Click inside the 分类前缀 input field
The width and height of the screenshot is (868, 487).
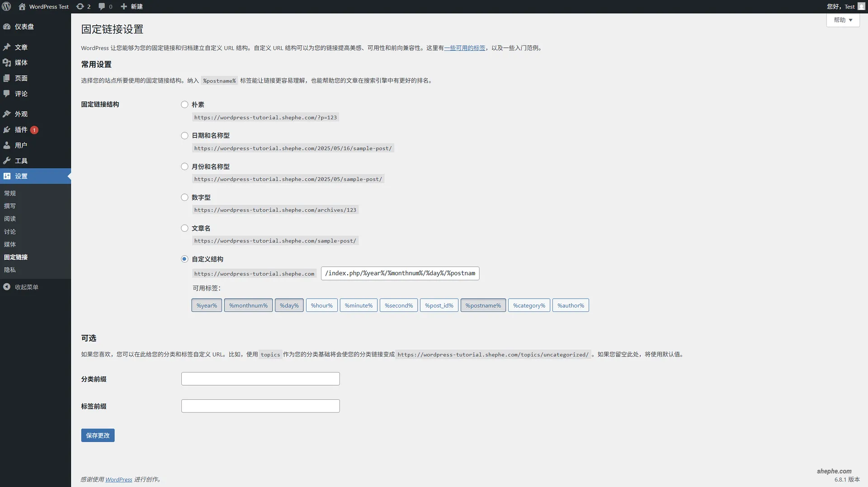[260, 379]
